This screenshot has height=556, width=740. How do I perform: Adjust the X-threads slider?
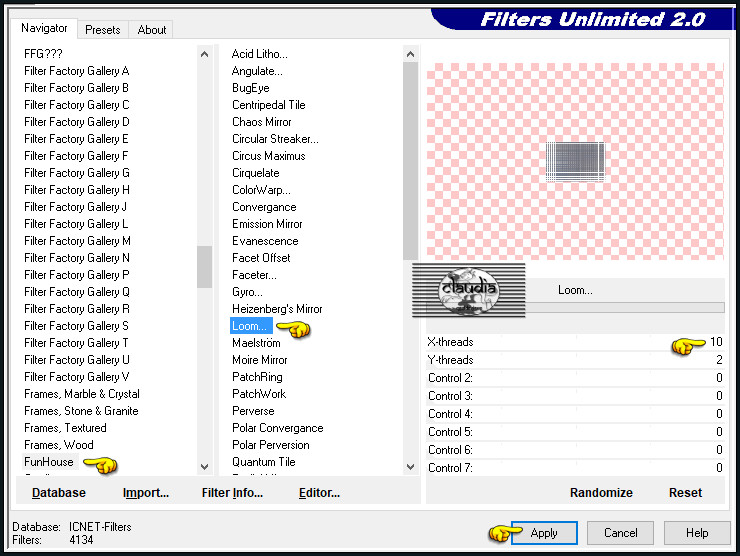pyautogui.click(x=575, y=342)
